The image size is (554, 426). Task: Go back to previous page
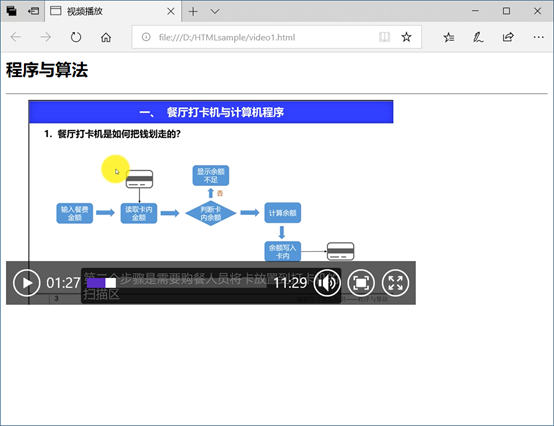point(16,37)
